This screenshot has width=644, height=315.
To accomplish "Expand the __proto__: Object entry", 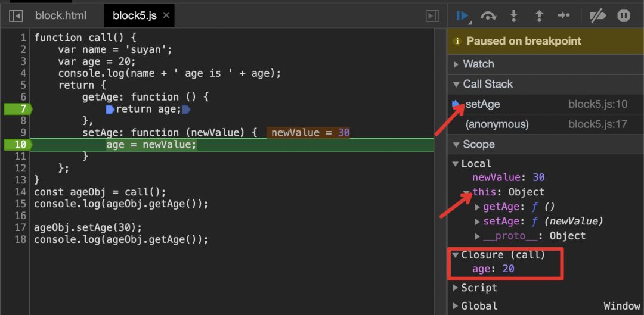I will tap(477, 236).
